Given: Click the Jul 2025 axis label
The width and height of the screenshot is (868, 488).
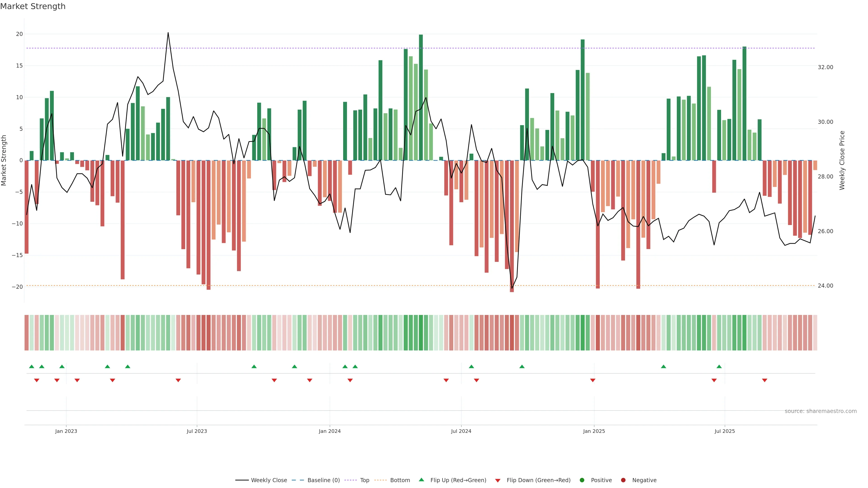Looking at the screenshot, I should point(724,431).
